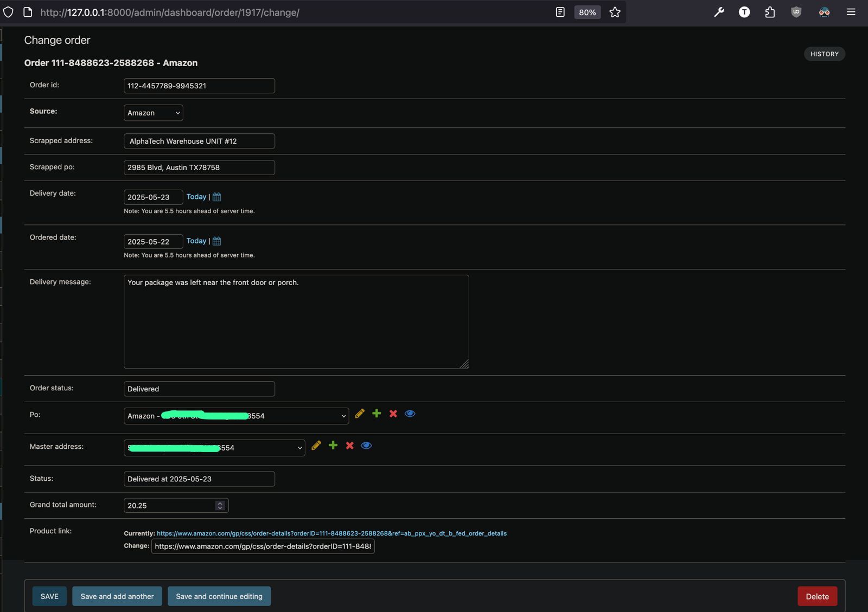Open the Po select dropdown
Viewport: 868px width, 612px height.
point(237,416)
